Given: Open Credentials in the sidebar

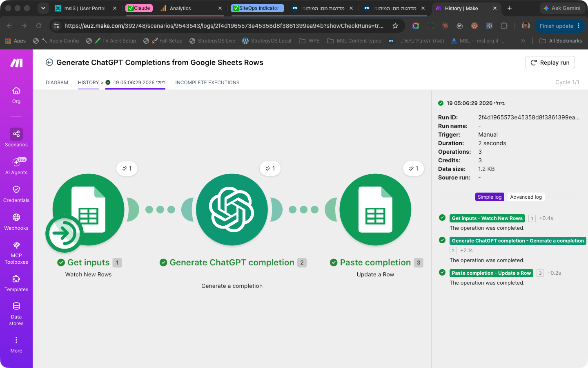Looking at the screenshot, I should click(16, 194).
